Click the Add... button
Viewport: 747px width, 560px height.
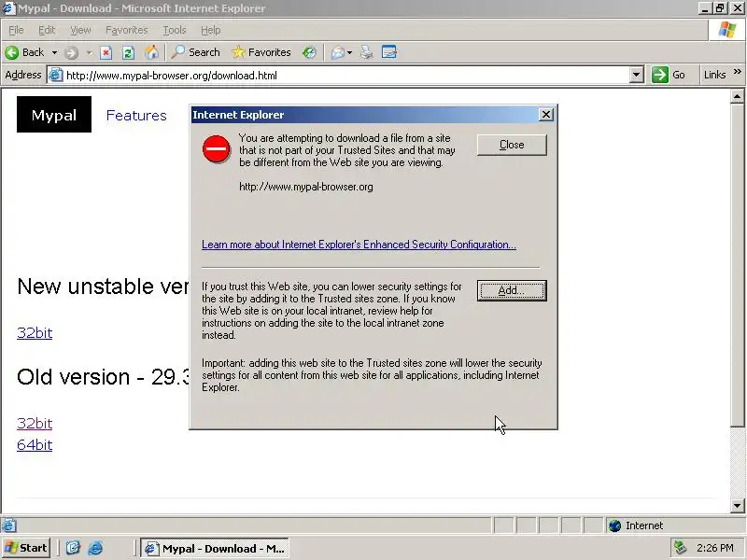coord(512,290)
